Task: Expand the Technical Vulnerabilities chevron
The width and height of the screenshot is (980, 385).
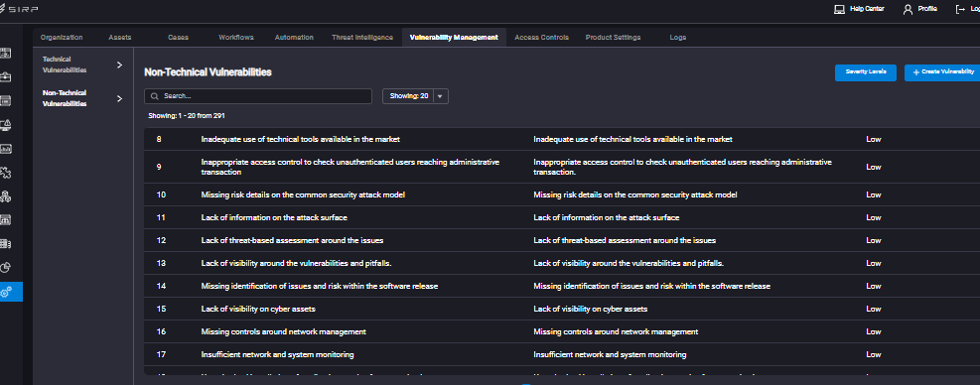Action: tap(119, 64)
